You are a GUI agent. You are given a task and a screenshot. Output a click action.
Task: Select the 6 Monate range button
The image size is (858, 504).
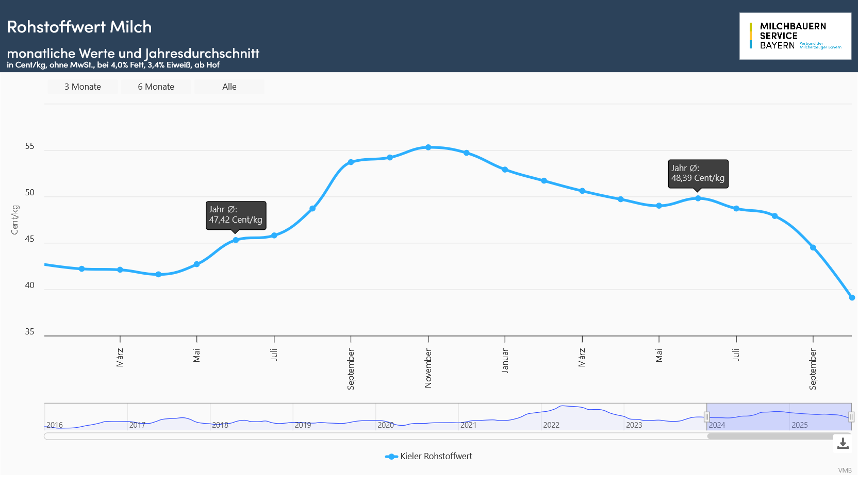[156, 87]
